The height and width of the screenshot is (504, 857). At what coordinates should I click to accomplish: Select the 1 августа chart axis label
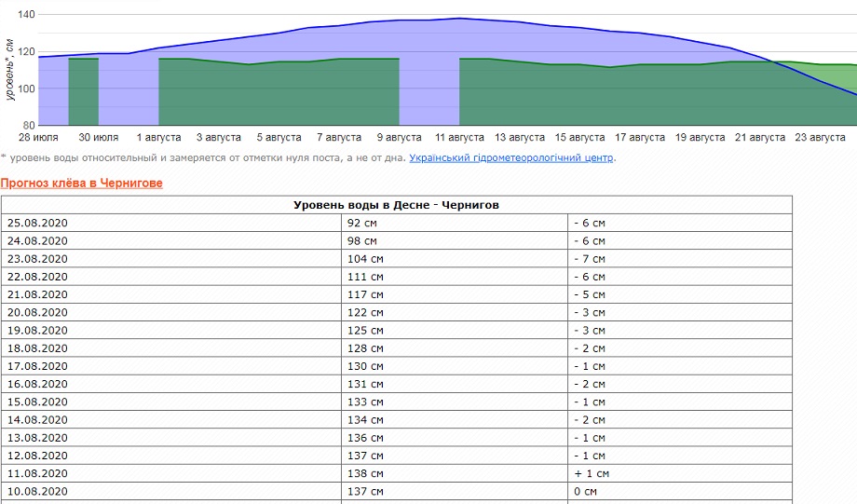(x=157, y=138)
